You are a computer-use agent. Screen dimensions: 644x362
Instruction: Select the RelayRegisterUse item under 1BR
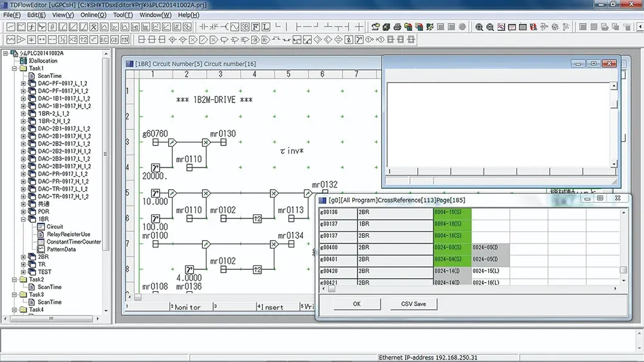68,234
